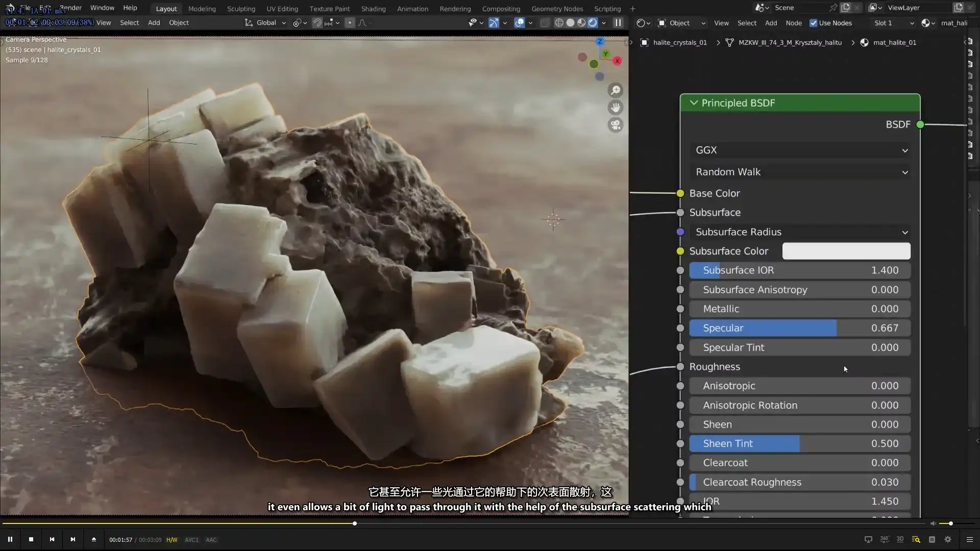Screen dimensions: 980x551
Task: Switch to the Shading workspace tab
Action: 373,9
